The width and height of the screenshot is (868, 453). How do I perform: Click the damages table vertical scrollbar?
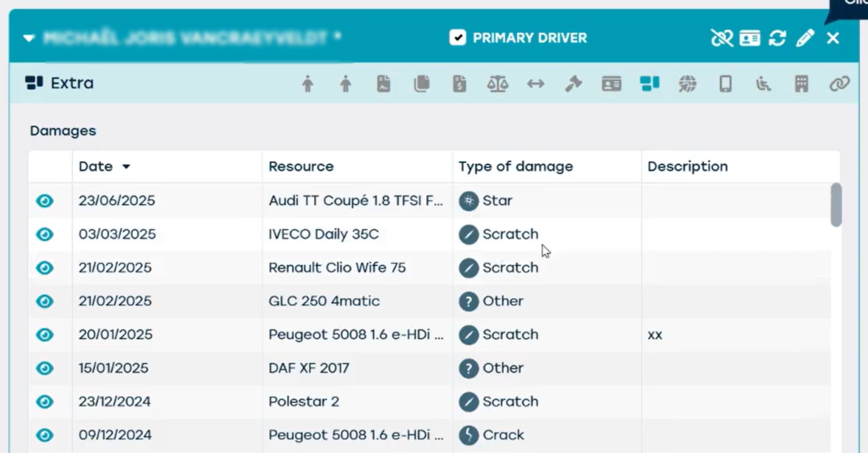[836, 205]
